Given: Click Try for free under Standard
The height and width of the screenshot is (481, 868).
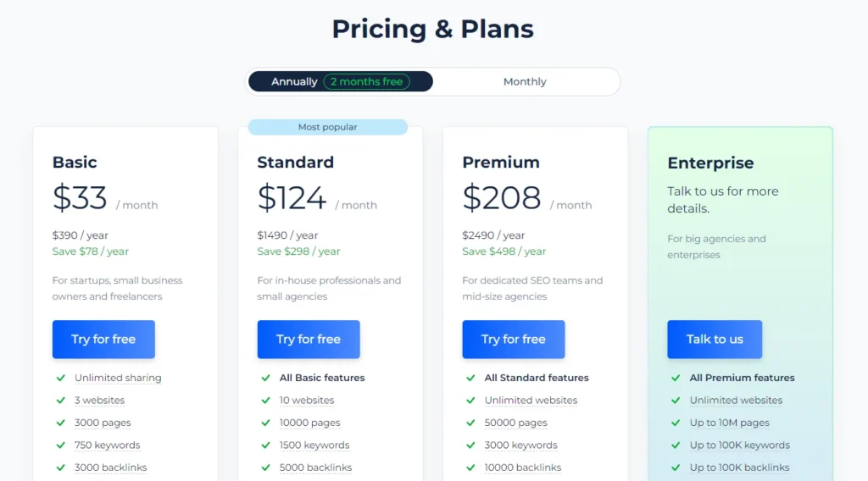Looking at the screenshot, I should [x=309, y=340].
